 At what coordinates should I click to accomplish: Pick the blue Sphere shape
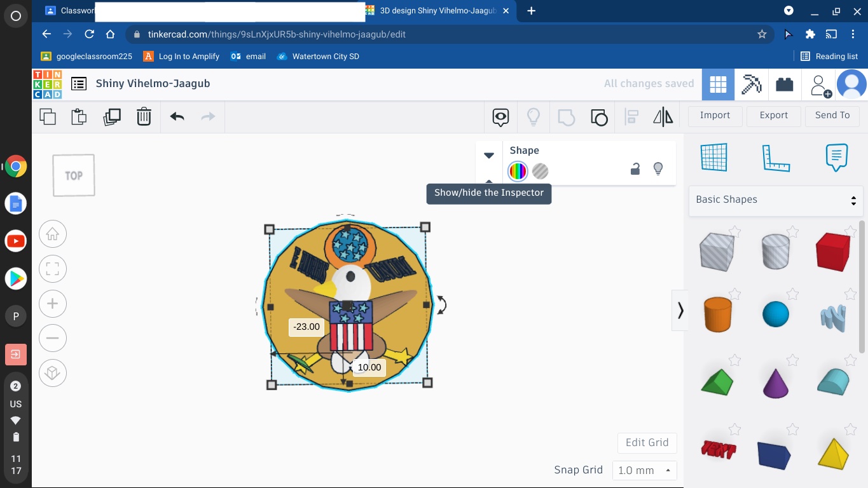(775, 314)
